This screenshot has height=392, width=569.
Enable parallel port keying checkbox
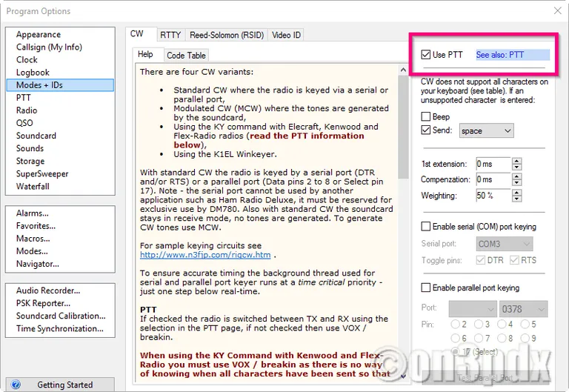point(426,288)
